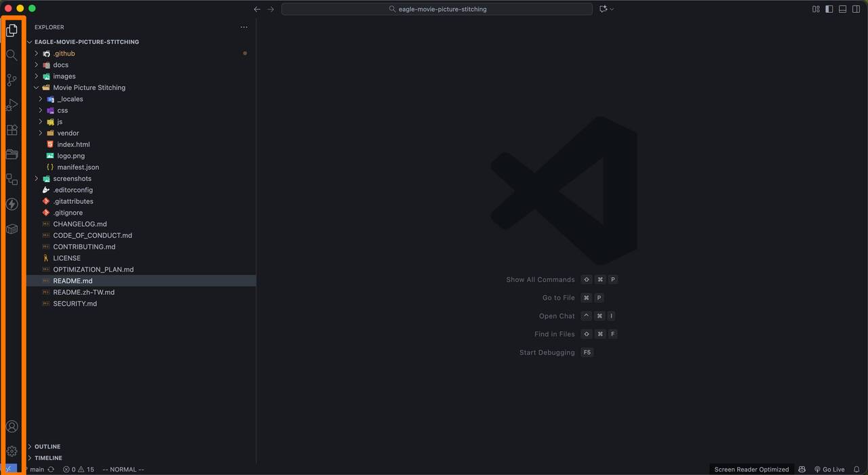Open the Manage gear icon
The height and width of the screenshot is (475, 868).
(x=12, y=451)
